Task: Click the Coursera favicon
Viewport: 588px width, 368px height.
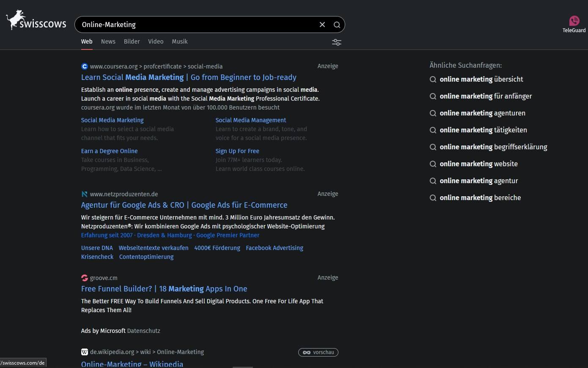Action: tap(85, 66)
